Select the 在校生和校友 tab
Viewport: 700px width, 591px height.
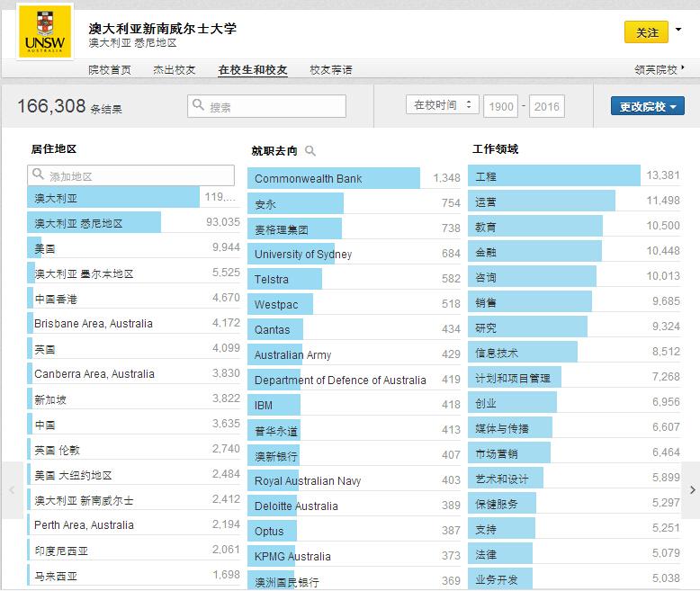(253, 69)
